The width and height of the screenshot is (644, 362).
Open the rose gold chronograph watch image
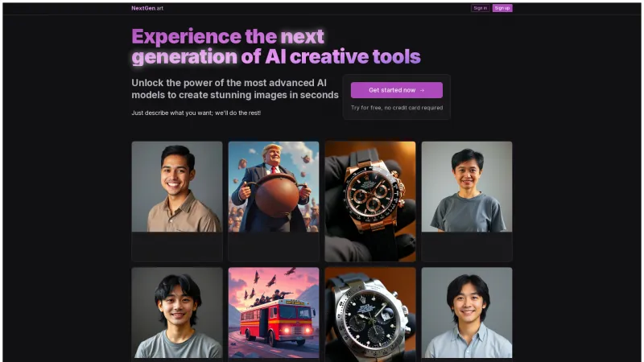pyautogui.click(x=370, y=202)
